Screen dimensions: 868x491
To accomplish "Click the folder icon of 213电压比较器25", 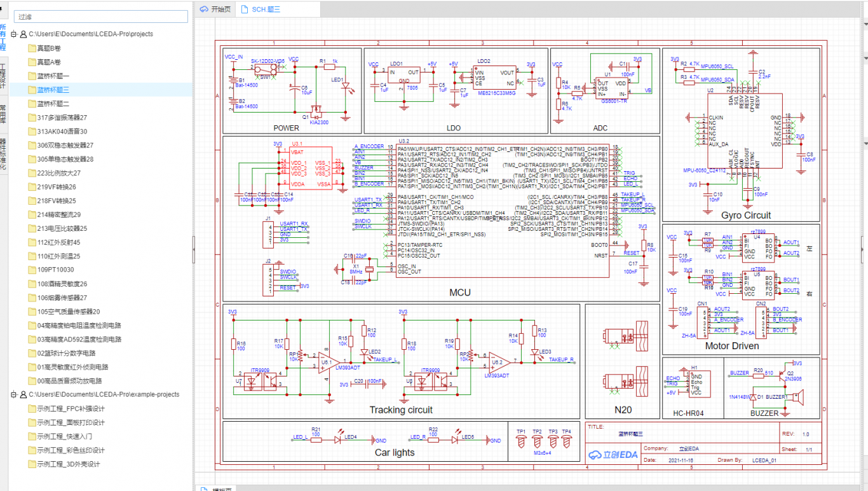I will [32, 228].
